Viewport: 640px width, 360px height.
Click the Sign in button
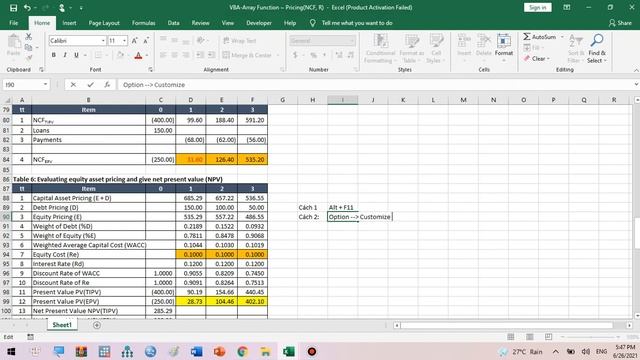click(538, 7)
